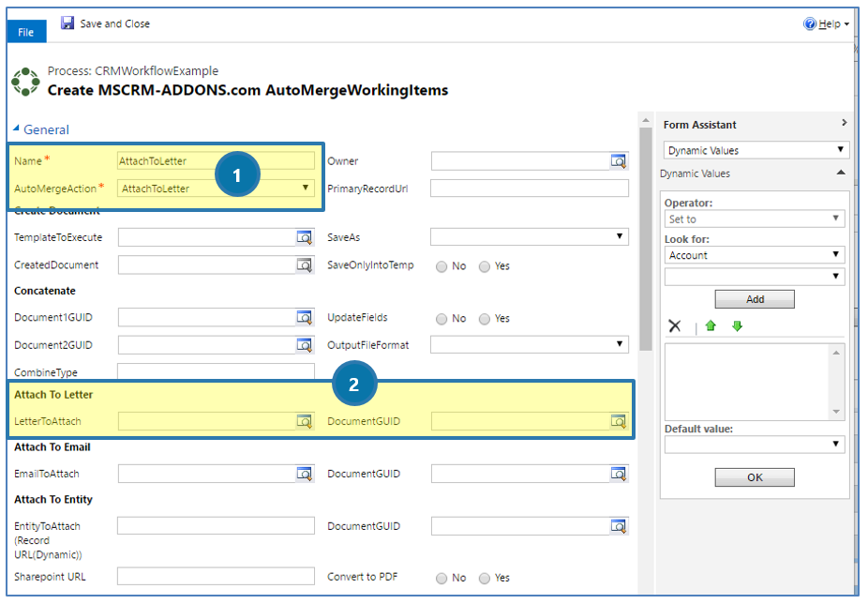Open the Form Assistant Dynamic Values dropdown
This screenshot has width=868, height=604.
point(756,150)
